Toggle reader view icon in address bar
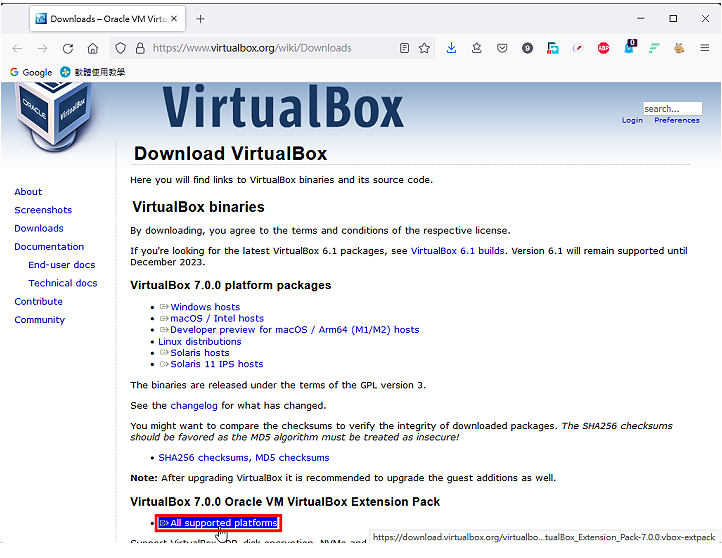722x558 pixels. point(404,48)
